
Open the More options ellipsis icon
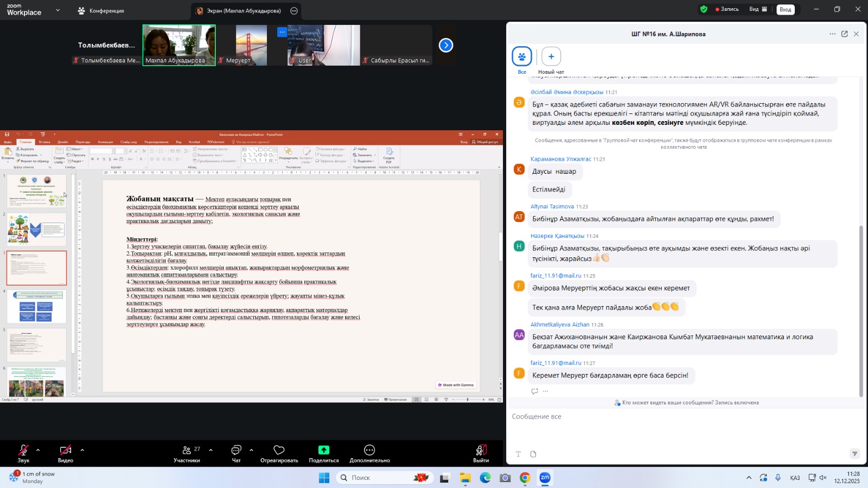(369, 451)
